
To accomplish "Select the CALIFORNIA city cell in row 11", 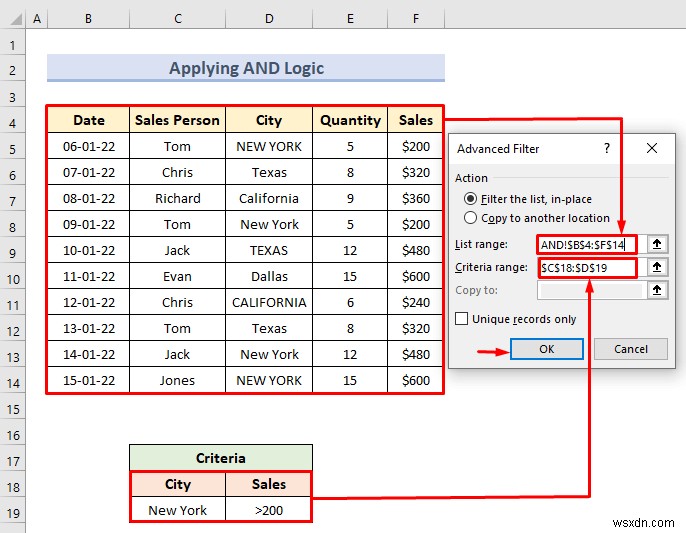I will pos(269,302).
